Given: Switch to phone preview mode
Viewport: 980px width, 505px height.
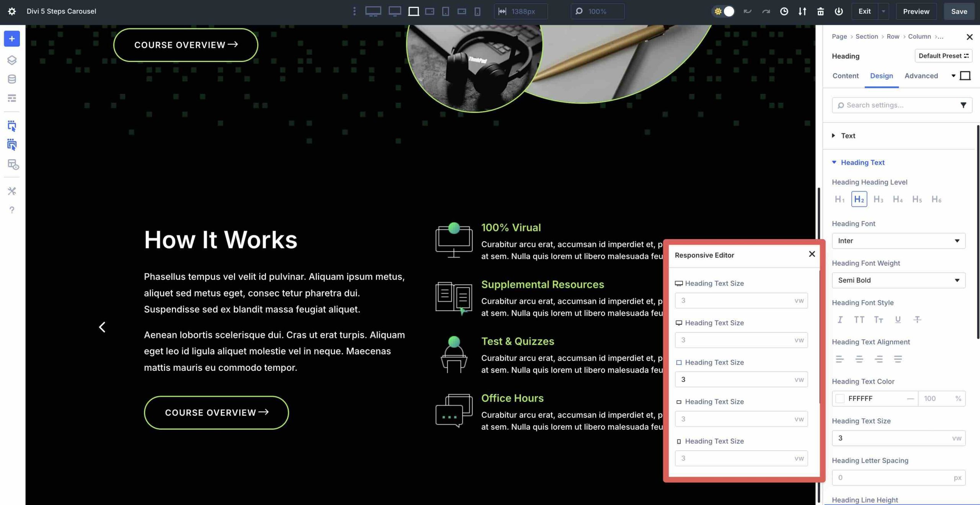Looking at the screenshot, I should [x=477, y=11].
